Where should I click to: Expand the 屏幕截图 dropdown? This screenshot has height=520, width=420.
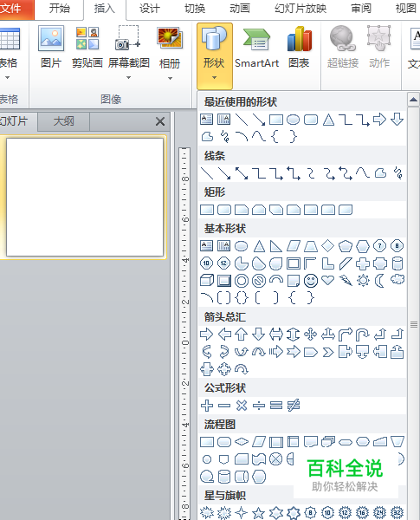click(129, 78)
